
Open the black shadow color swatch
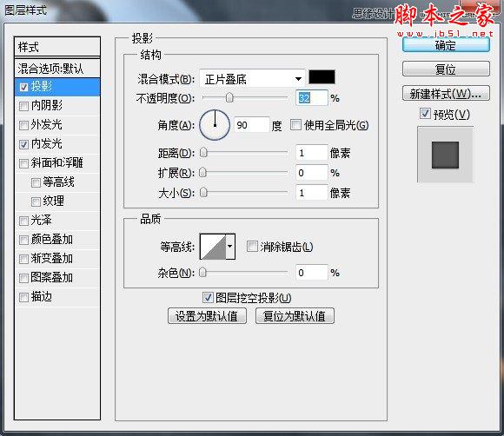pyautogui.click(x=322, y=77)
